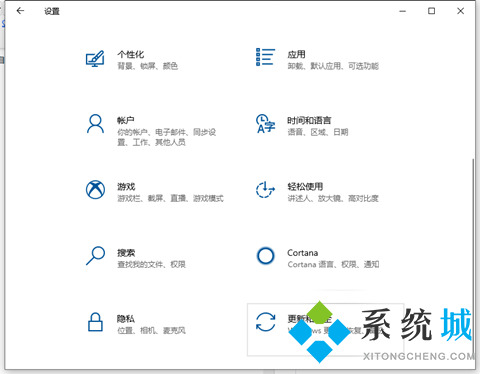Viewport: 480px width, 374px height.
Task: Click description 背景、锁屏、颜色
Action: 147,66
